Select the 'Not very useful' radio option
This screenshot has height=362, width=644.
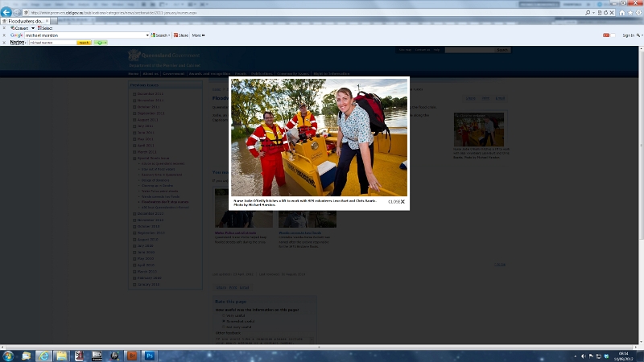(x=224, y=327)
